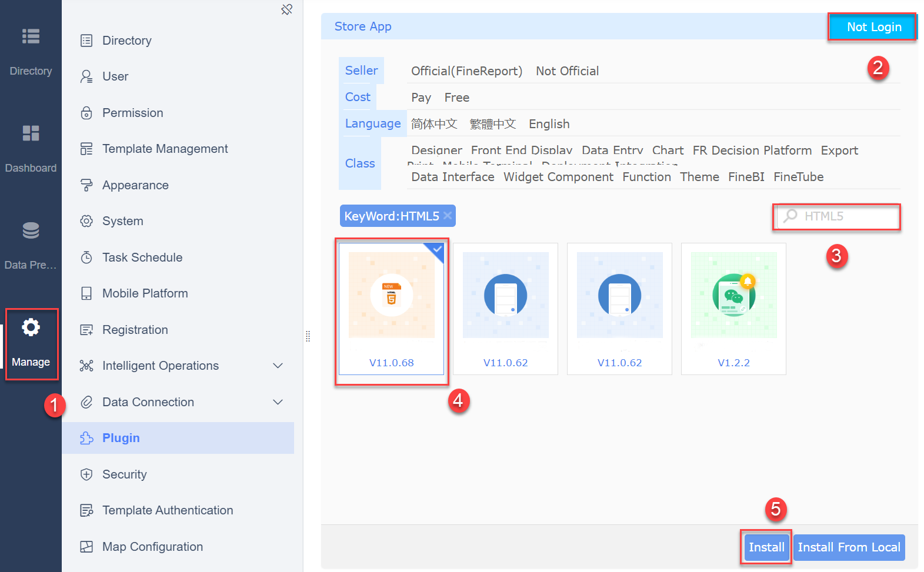Click the search magnifier icon

[x=790, y=216]
